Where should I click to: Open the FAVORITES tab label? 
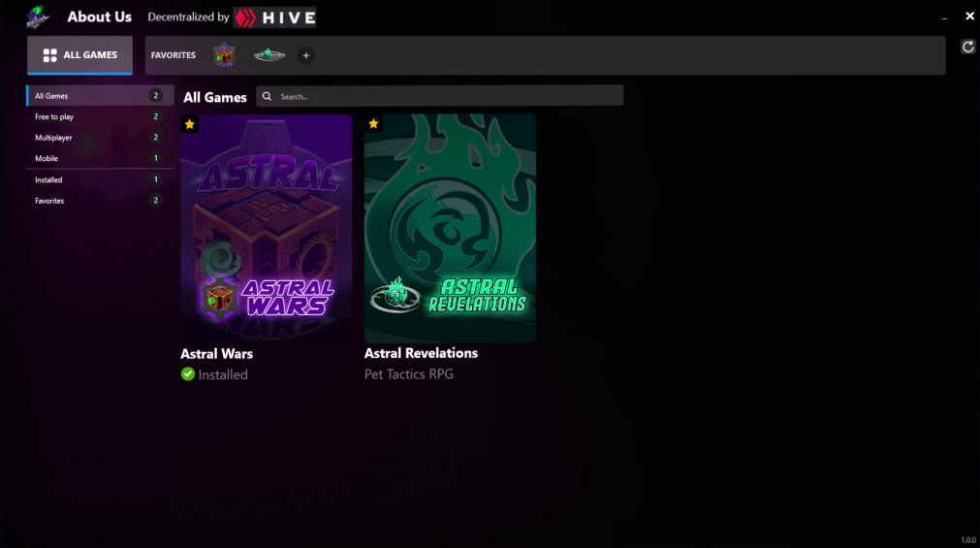tap(174, 55)
